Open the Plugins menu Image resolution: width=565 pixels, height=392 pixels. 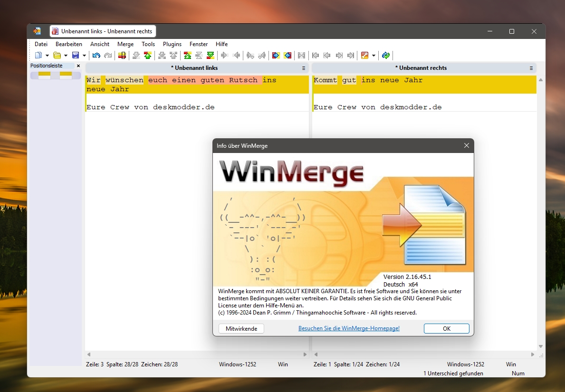[172, 44]
